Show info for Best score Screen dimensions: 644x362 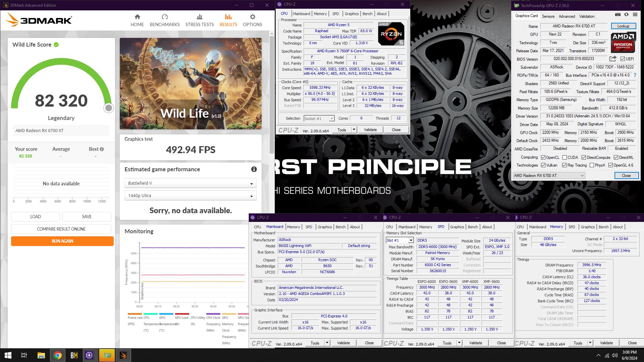102,149
